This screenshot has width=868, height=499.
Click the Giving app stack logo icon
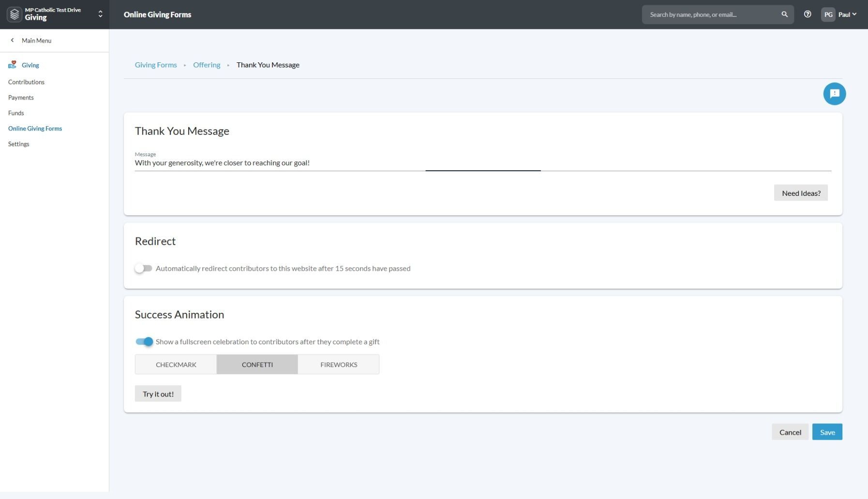pos(15,15)
